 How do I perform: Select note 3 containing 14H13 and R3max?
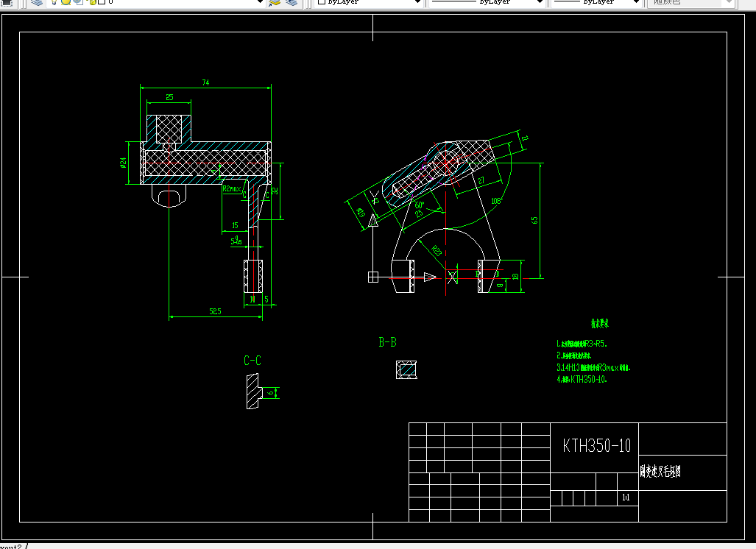point(593,367)
